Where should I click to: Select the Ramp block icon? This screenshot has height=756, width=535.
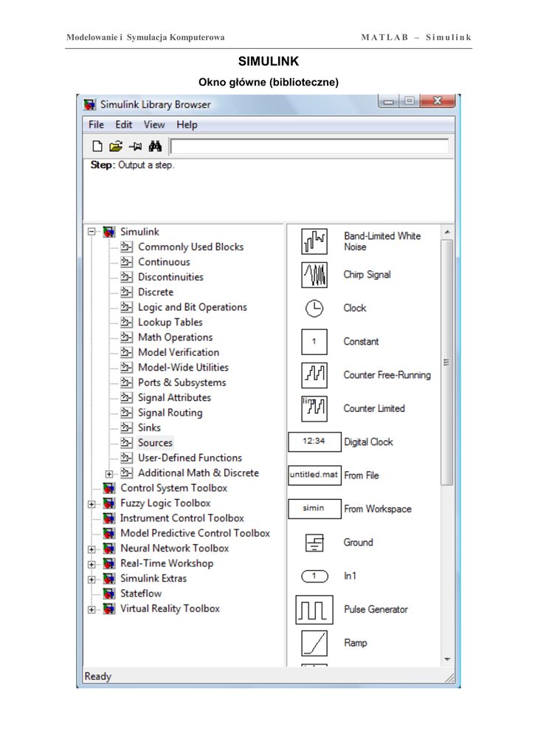tap(314, 644)
